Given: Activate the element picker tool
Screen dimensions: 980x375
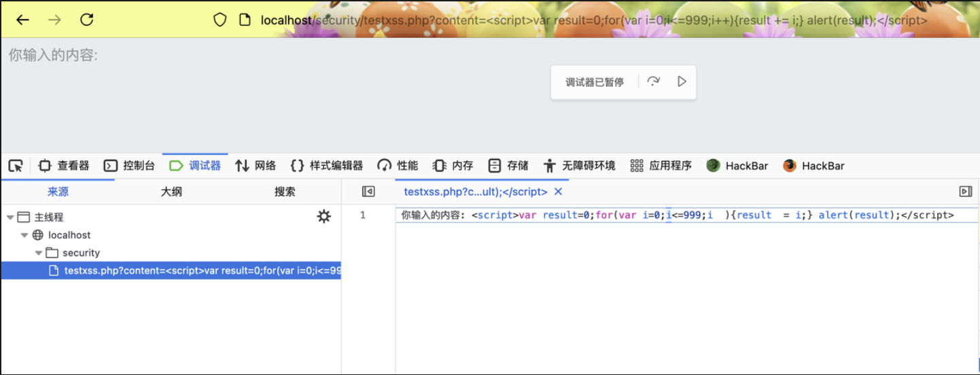Looking at the screenshot, I should [x=16, y=166].
